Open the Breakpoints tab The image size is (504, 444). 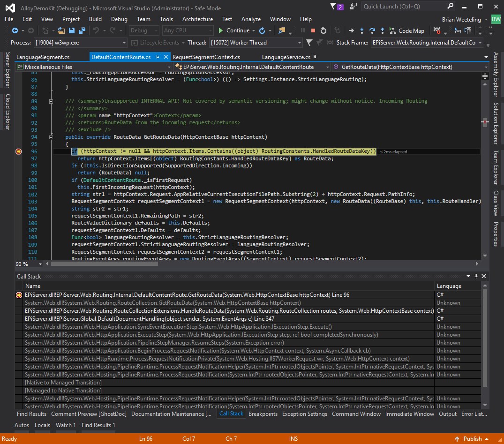263,414
